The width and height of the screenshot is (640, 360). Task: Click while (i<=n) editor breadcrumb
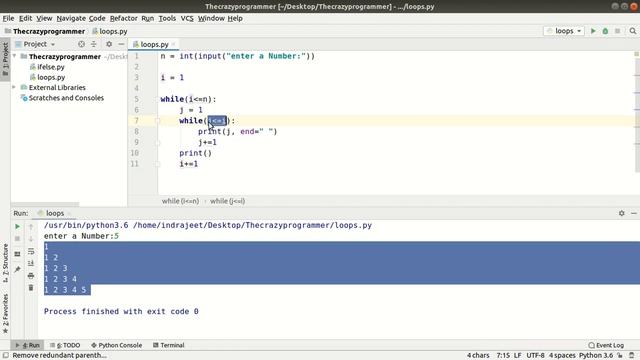180,201
